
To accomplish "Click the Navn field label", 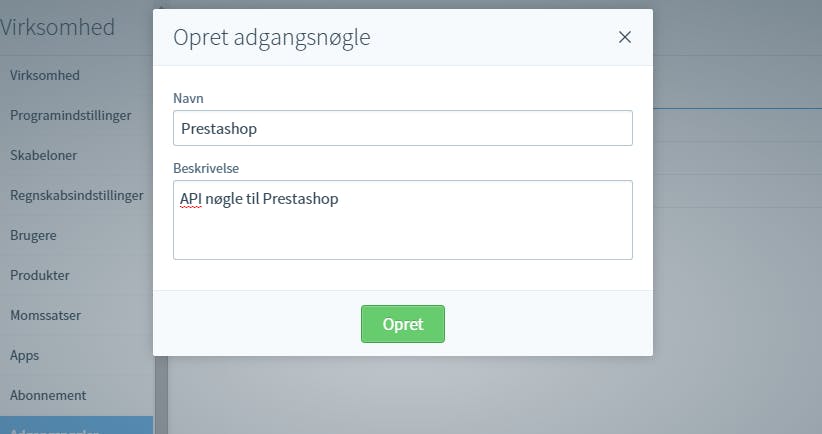I will [188, 98].
